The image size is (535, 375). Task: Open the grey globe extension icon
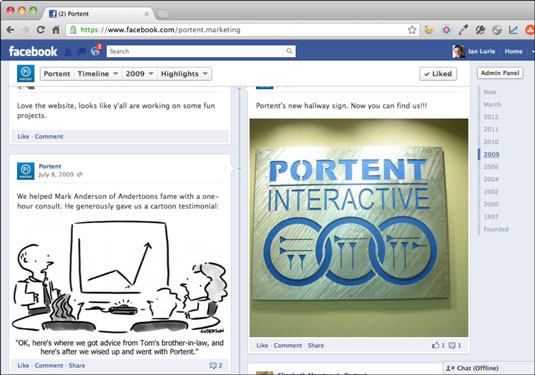coord(497,30)
